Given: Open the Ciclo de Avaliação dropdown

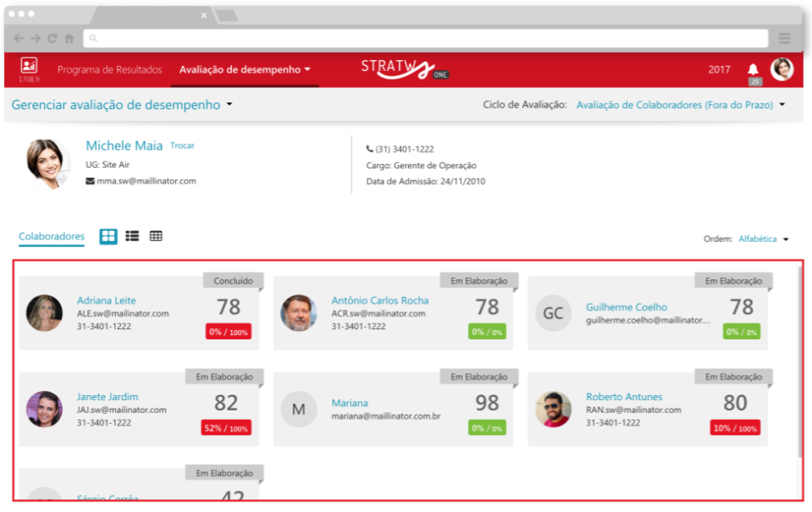Looking at the screenshot, I should pyautogui.click(x=680, y=105).
